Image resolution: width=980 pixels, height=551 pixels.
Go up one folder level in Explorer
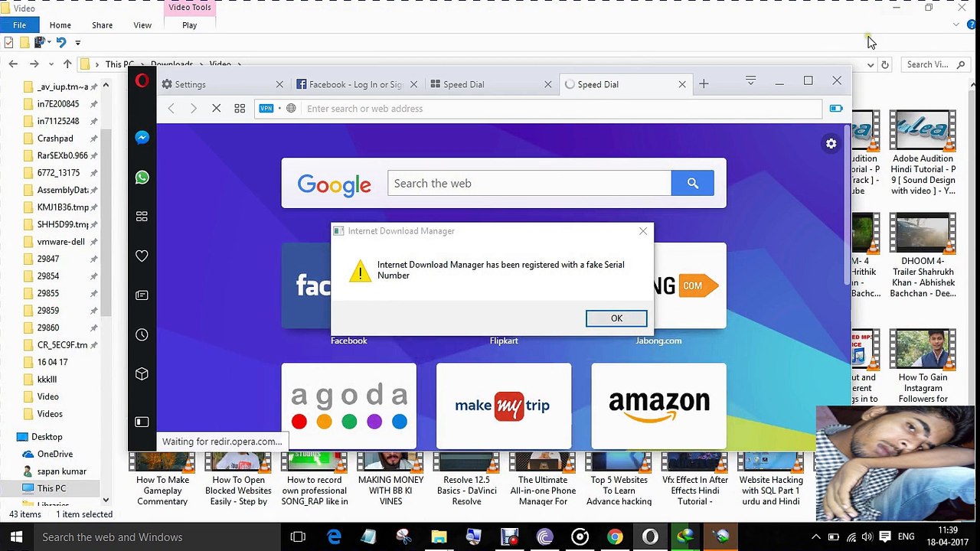tap(67, 64)
